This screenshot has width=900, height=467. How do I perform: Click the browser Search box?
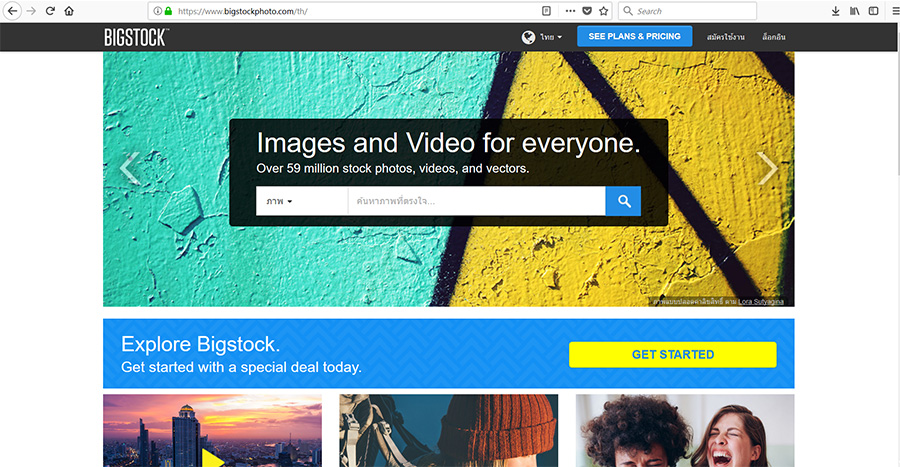coord(687,11)
